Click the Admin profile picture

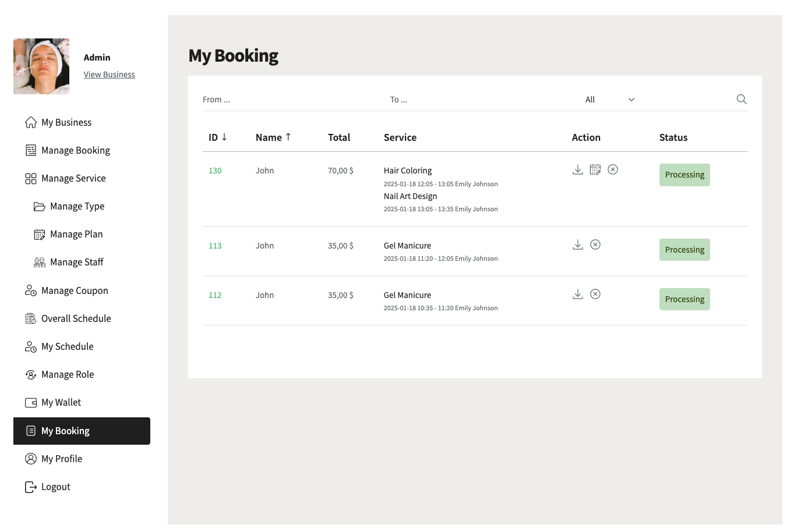click(41, 66)
